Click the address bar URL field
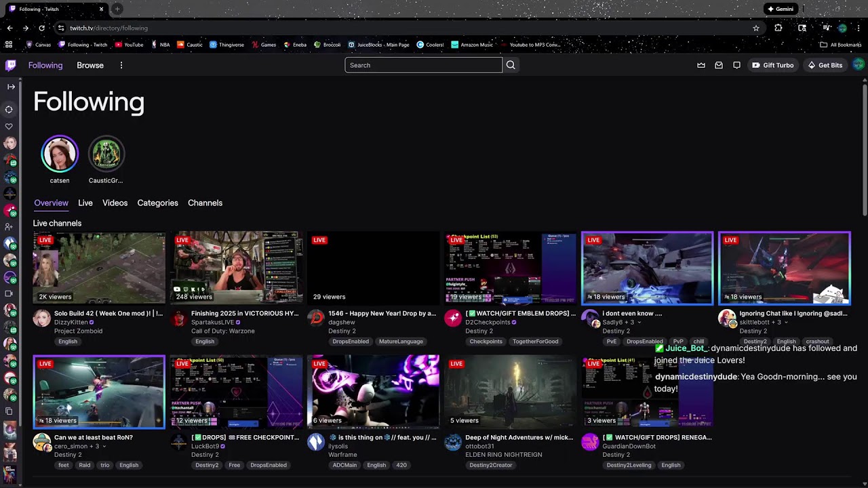868x488 pixels. [407, 28]
